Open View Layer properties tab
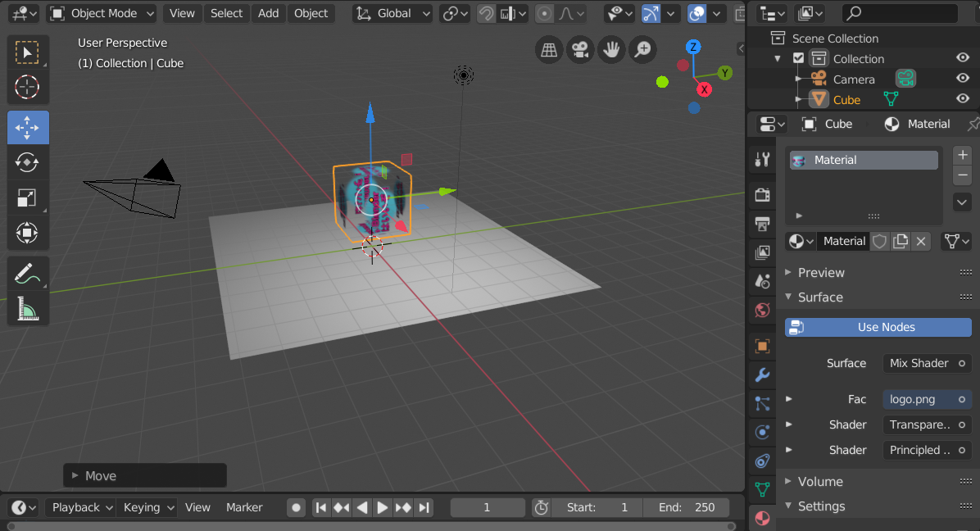 click(x=762, y=252)
